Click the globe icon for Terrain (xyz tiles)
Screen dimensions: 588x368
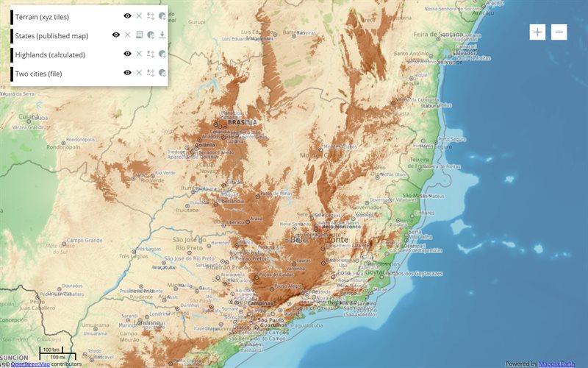coord(162,15)
